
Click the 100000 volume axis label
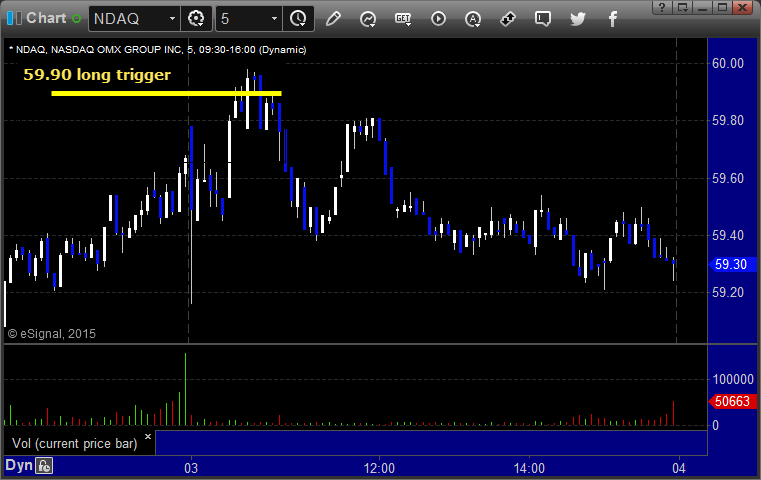click(733, 379)
